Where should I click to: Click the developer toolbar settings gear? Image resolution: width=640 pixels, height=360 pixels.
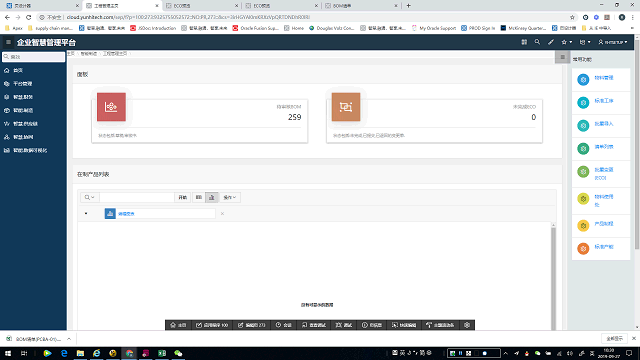pyautogui.click(x=467, y=325)
